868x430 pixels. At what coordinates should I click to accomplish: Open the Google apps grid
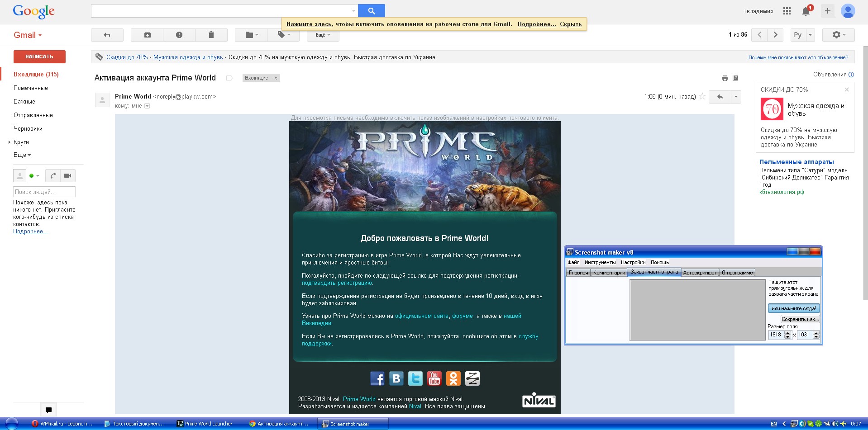coord(787,11)
